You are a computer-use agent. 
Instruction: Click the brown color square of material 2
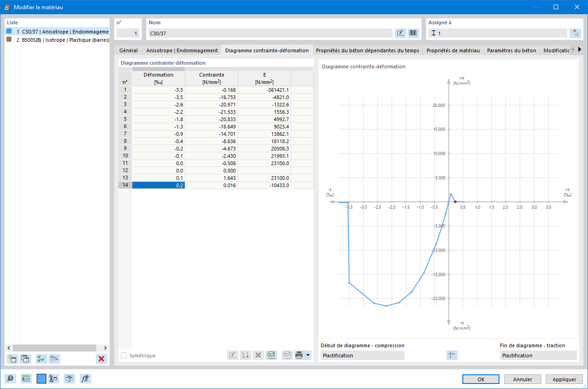tap(9, 39)
